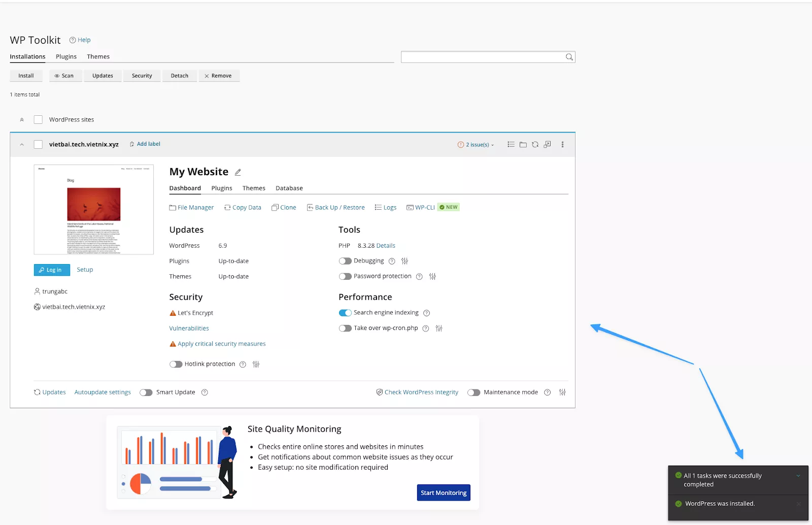
Task: Open the kebab menu for vietbai.tech.vietnix.xyz
Action: (x=562, y=145)
